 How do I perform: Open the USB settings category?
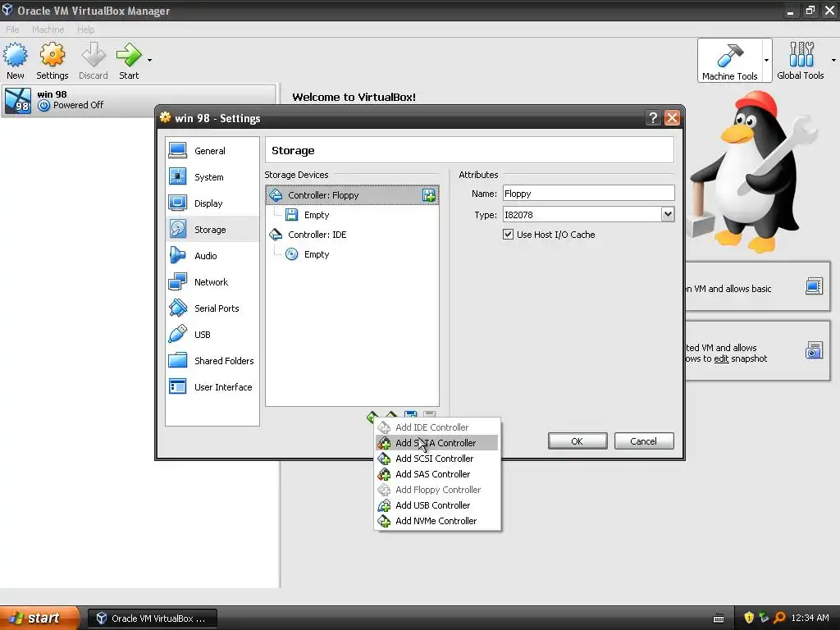212,335
